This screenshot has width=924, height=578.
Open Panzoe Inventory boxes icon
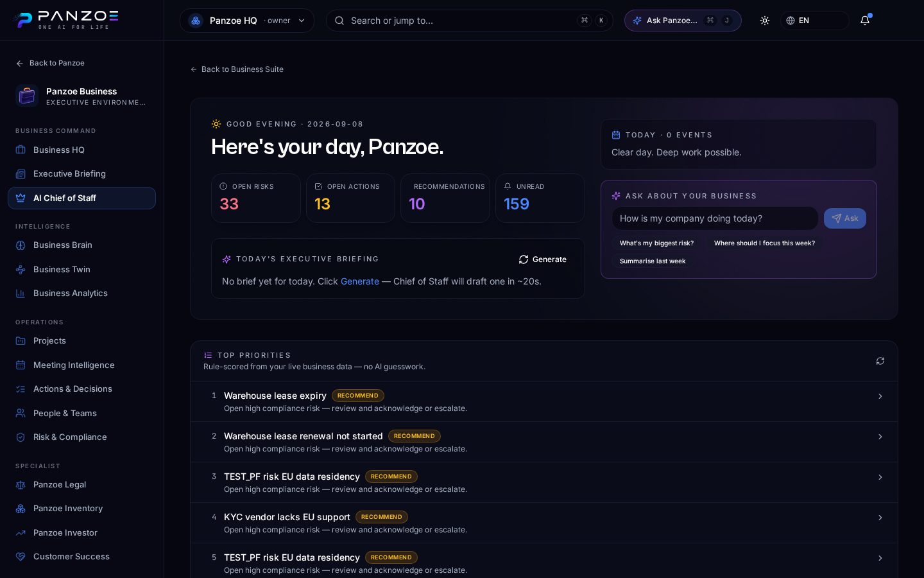pos(21,509)
